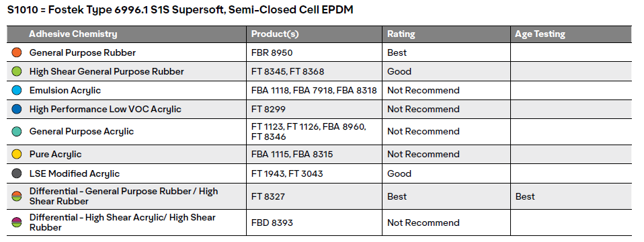Viewport: 644px width, 242px height.
Task: Click Best in the Age Testing column
Action: 525,196
